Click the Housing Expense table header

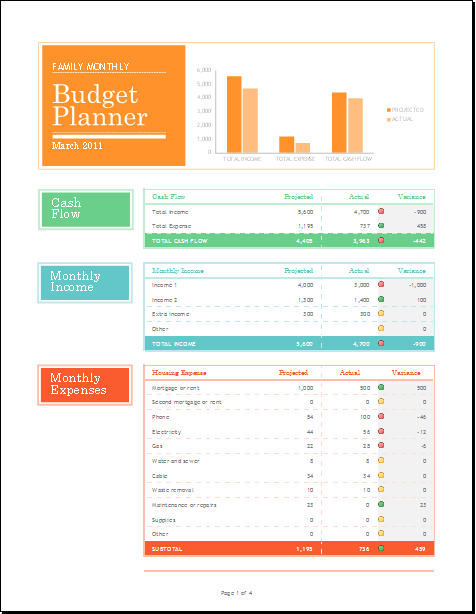pyautogui.click(x=179, y=373)
